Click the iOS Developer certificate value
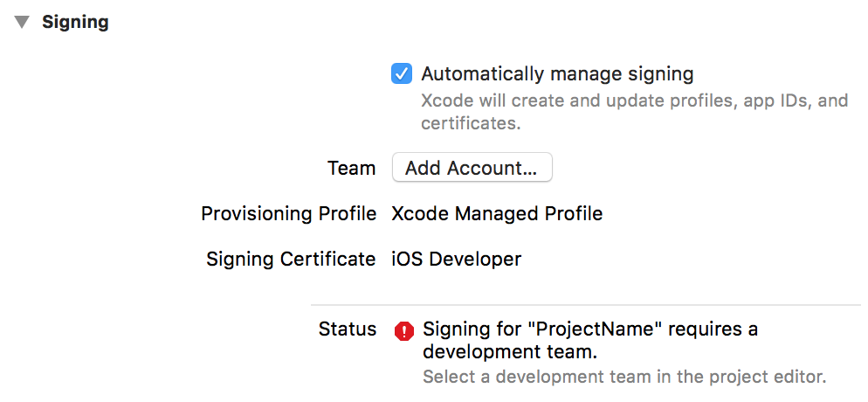 (x=457, y=260)
